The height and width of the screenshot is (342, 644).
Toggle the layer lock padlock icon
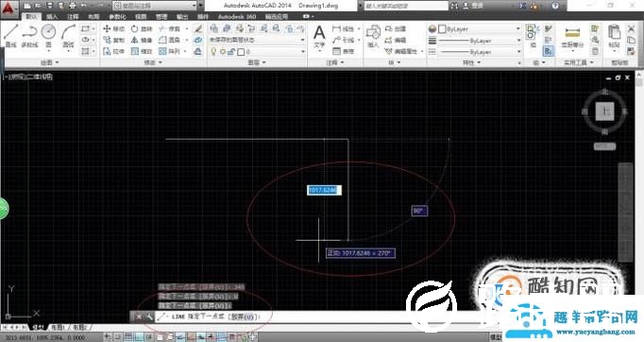pyautogui.click(x=231, y=52)
